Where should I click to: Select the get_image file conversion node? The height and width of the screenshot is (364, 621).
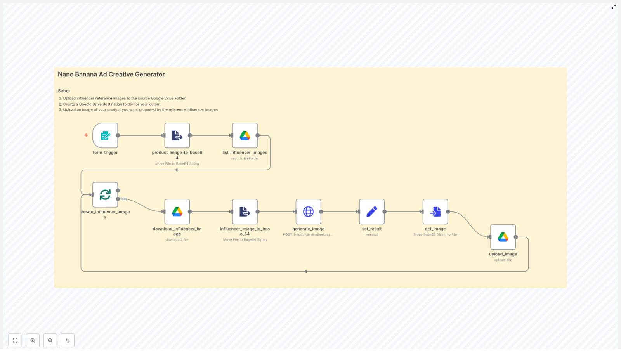coord(435,211)
